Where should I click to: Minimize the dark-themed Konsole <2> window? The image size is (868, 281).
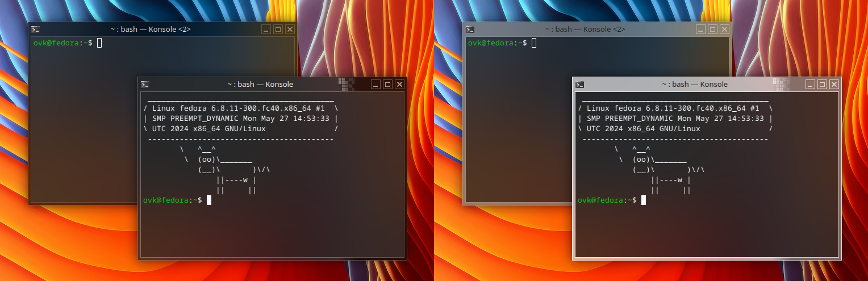point(266,29)
